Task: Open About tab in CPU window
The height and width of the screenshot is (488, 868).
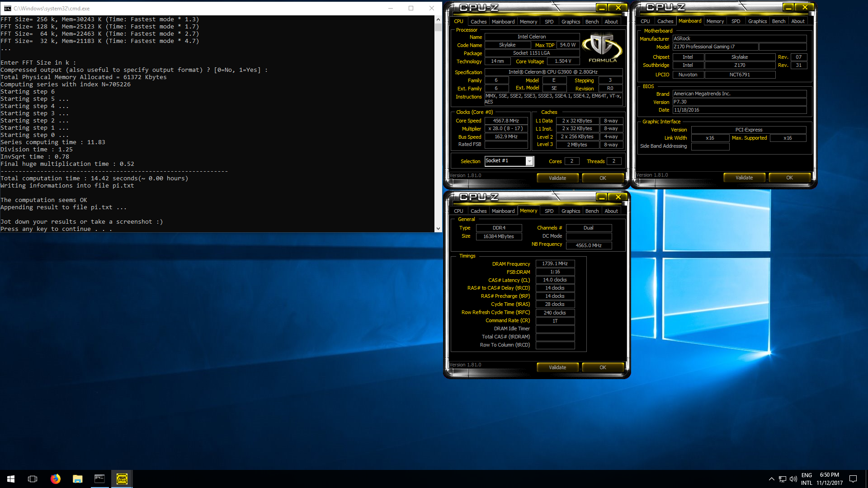Action: pyautogui.click(x=611, y=22)
